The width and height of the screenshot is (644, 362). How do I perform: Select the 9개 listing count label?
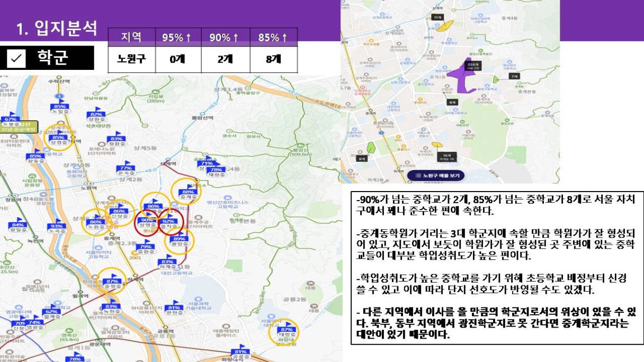click(x=362, y=158)
